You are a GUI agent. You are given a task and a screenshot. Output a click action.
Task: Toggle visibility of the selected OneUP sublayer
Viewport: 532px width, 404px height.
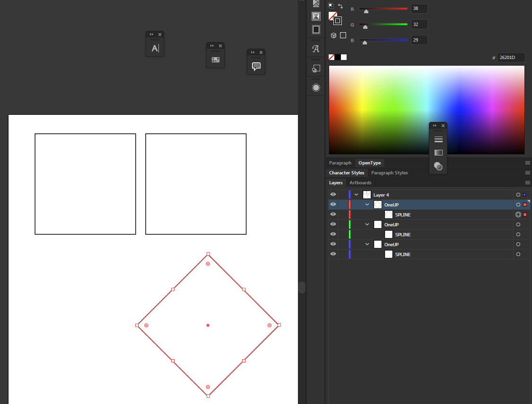pyautogui.click(x=333, y=205)
